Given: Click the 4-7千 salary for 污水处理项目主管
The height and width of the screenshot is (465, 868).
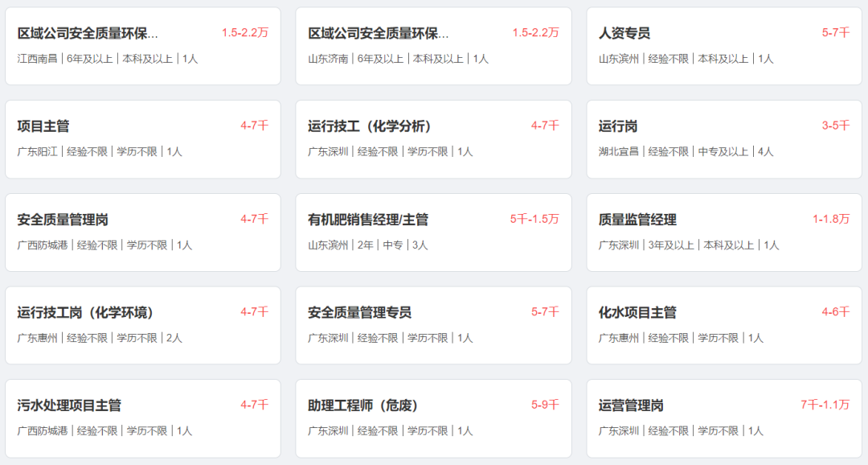Looking at the screenshot, I should click(x=255, y=405).
